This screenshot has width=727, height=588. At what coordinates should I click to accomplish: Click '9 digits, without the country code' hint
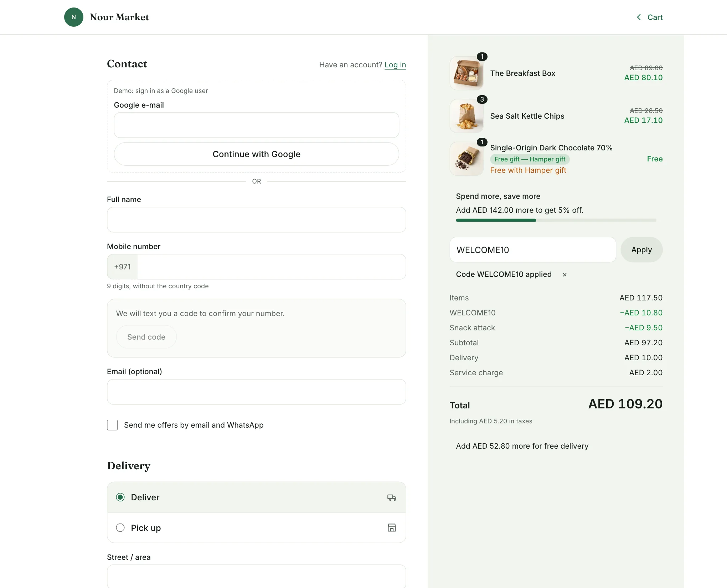coord(158,286)
